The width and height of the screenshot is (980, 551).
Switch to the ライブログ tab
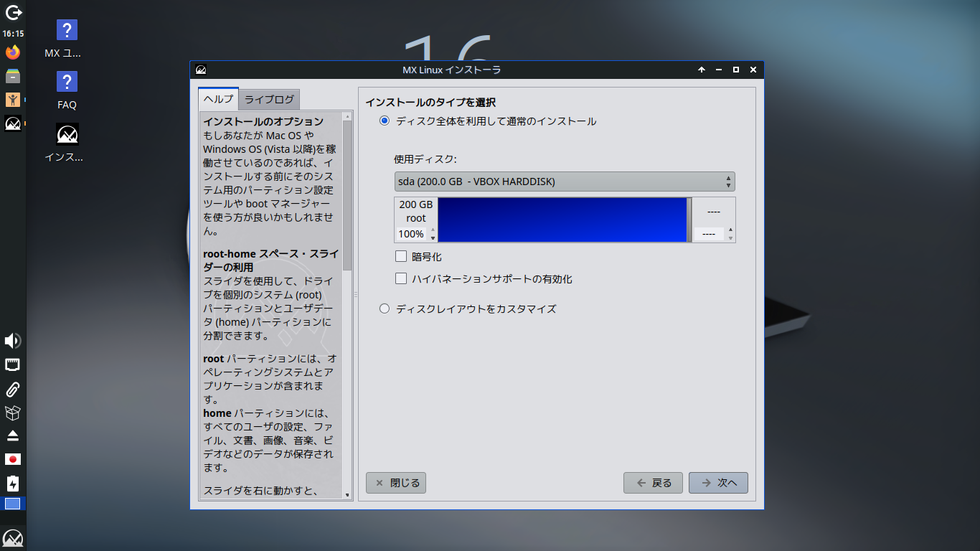[x=269, y=100]
